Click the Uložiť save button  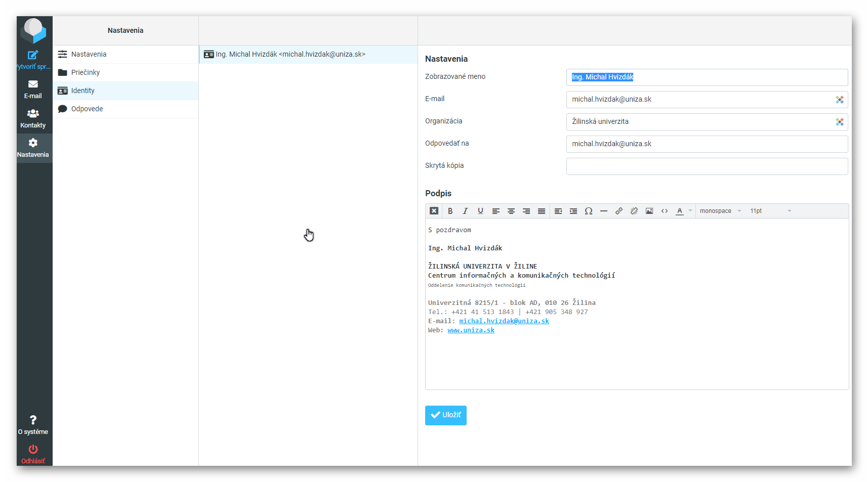tap(445, 415)
